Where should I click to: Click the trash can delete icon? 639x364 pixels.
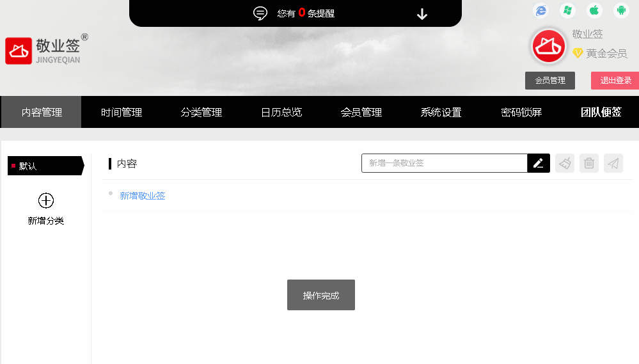(589, 163)
